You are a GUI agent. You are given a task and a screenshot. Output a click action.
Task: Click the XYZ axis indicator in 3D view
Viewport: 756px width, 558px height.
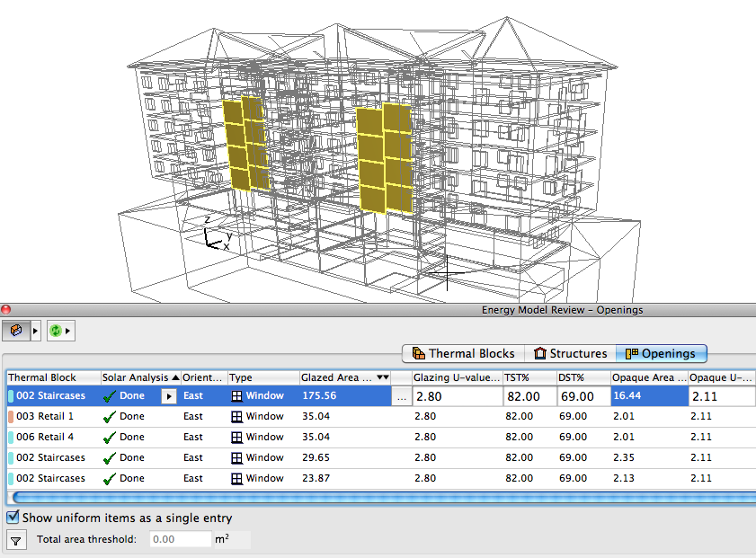(217, 234)
